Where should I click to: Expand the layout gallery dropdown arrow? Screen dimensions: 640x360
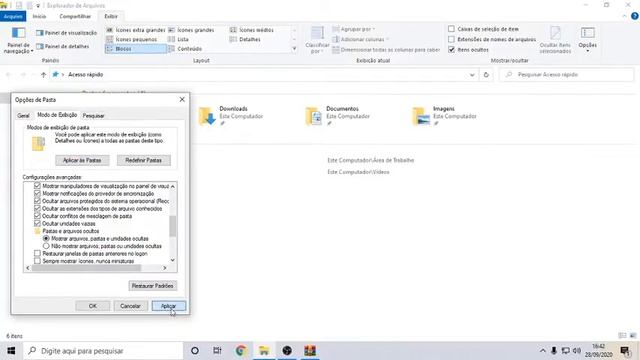coord(294,49)
